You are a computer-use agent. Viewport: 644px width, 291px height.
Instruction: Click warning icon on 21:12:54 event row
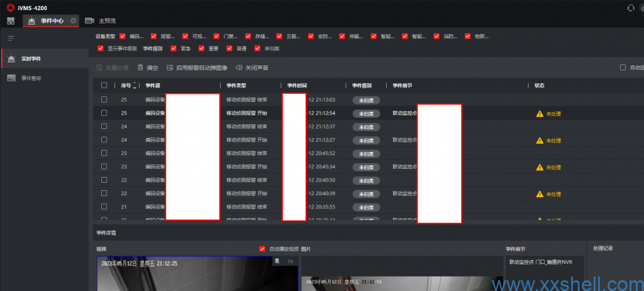click(539, 113)
